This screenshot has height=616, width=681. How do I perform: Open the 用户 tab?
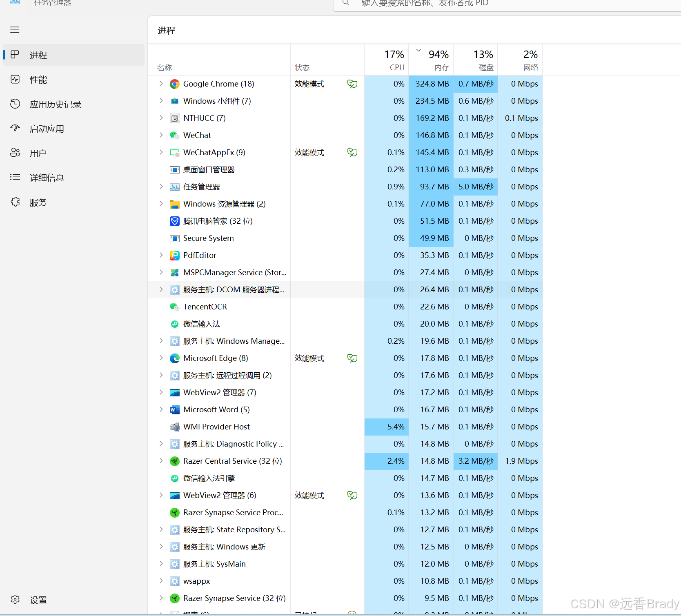74,153
